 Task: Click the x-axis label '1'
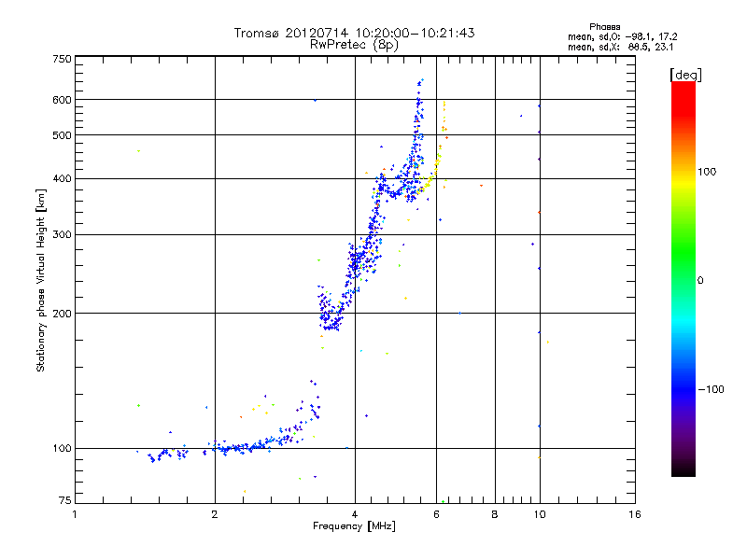pos(75,514)
